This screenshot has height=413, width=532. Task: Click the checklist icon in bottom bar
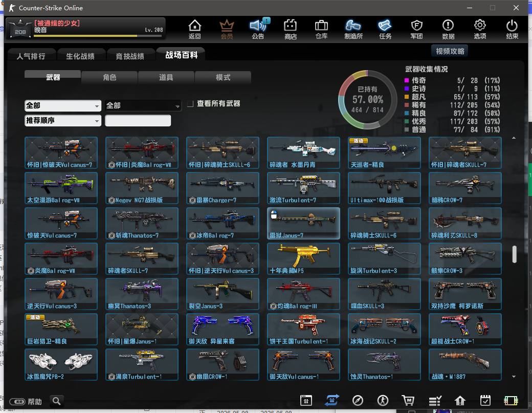435,401
